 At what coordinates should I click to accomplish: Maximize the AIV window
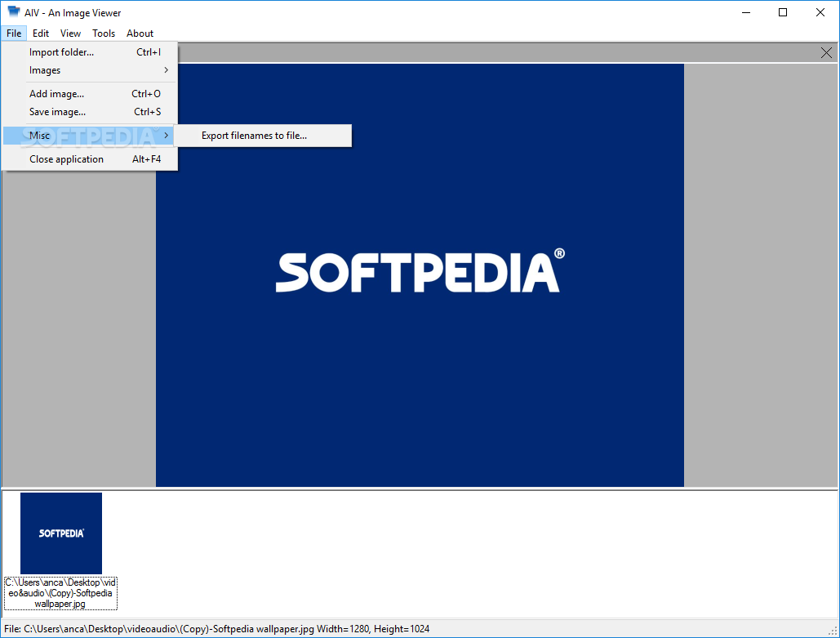pyautogui.click(x=783, y=12)
